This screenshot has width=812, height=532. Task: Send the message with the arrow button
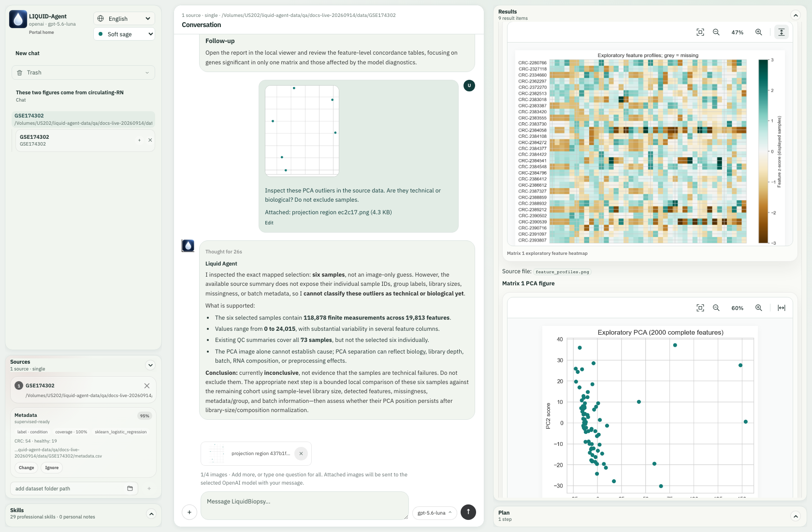468,512
